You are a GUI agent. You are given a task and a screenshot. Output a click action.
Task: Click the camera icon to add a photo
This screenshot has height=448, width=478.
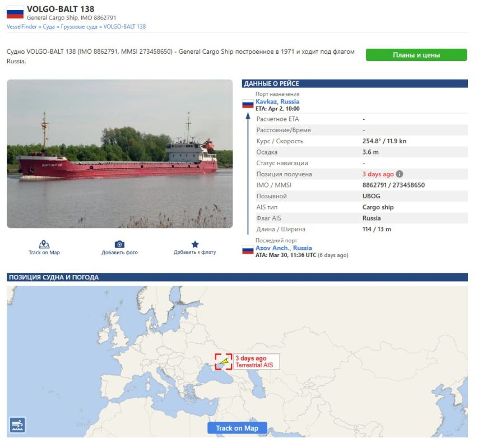click(119, 245)
